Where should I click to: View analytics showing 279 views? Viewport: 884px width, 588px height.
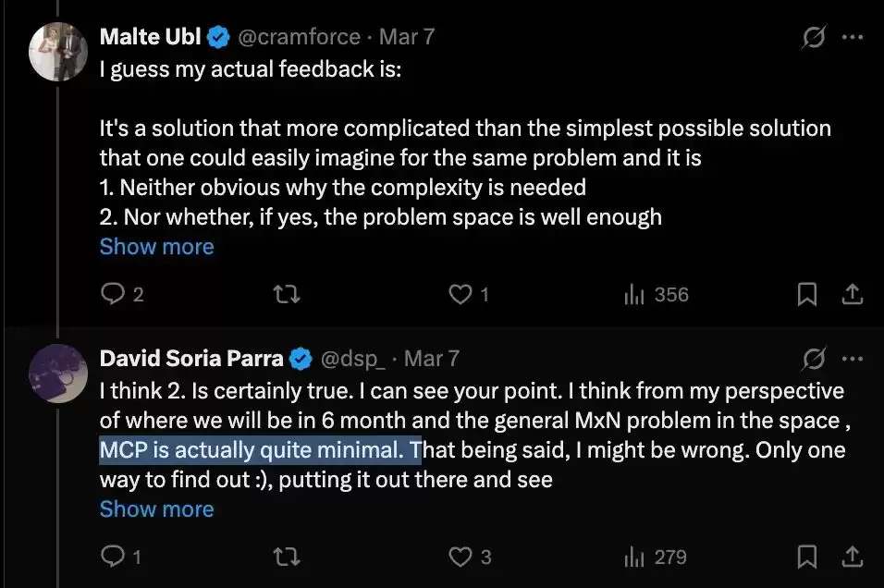point(655,557)
